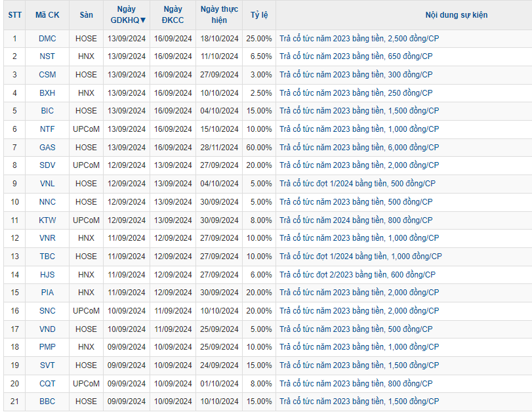The width and height of the screenshot is (532, 412).
Task: Click the Sàn column header
Action: pos(86,14)
